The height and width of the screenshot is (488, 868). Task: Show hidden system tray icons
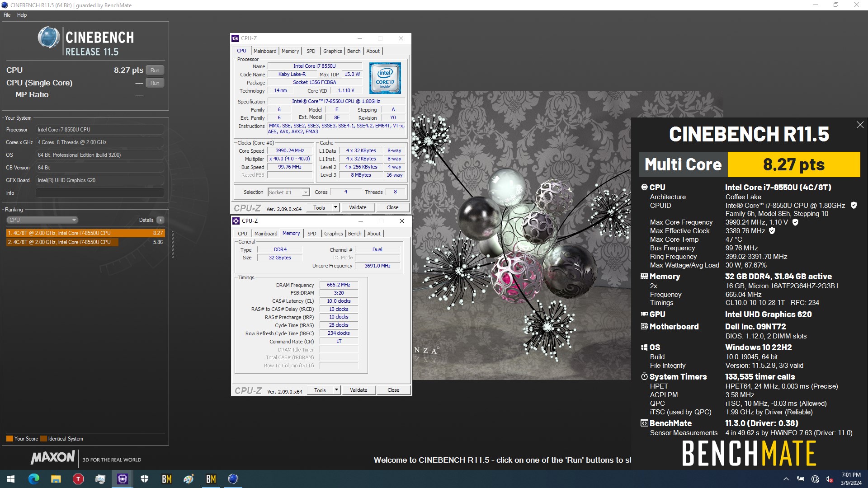coord(786,479)
